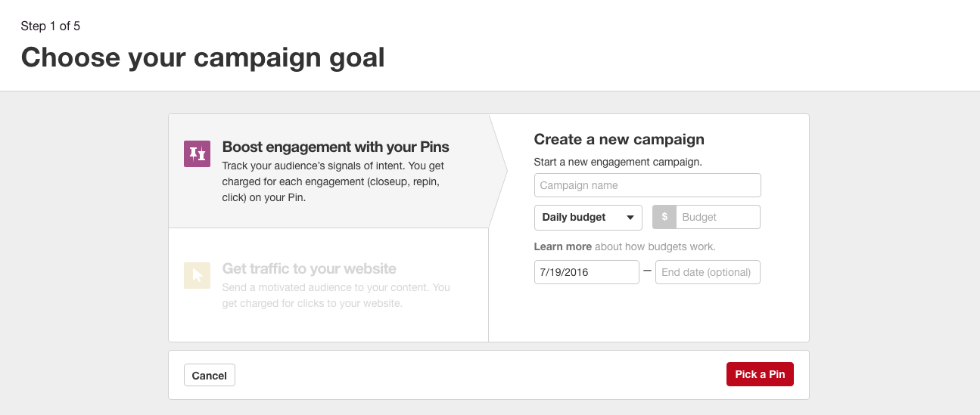Open the Daily budget type selector

click(x=588, y=217)
